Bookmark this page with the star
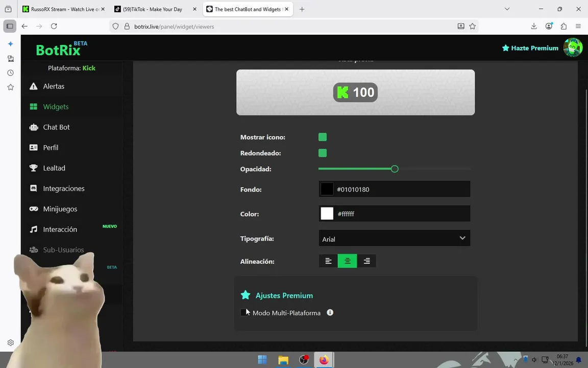The height and width of the screenshot is (368, 588). click(x=473, y=26)
